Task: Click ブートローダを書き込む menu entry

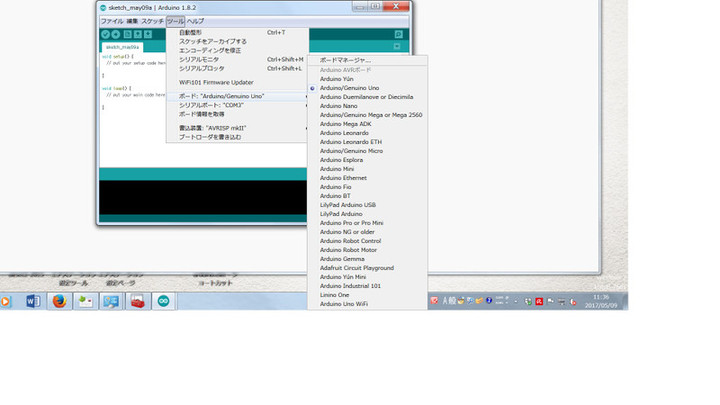Action: (x=209, y=137)
